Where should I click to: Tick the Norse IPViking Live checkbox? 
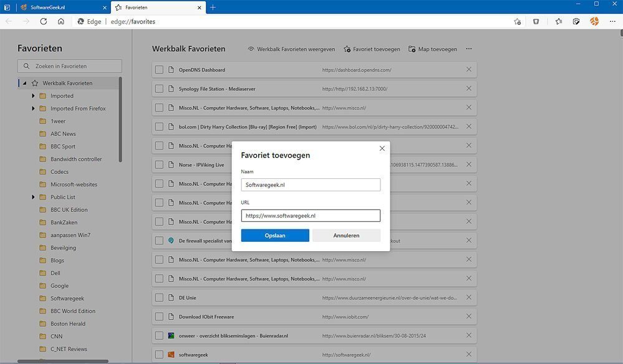point(159,165)
